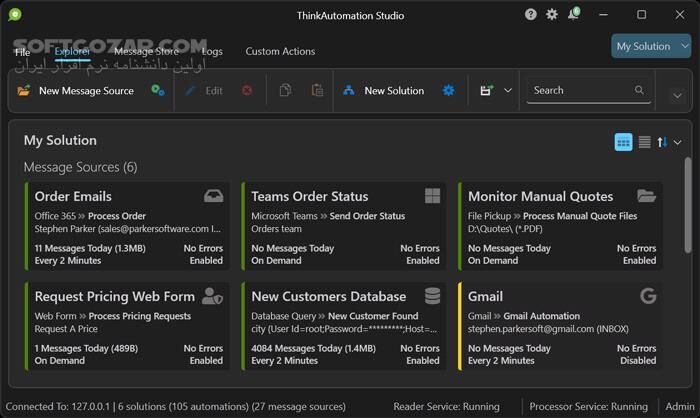Click the Edit button label
This screenshot has height=418, width=700.
(214, 91)
